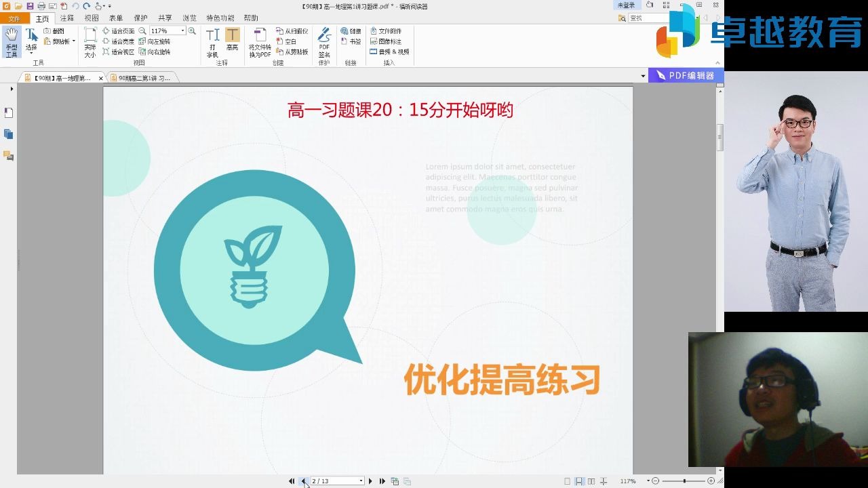The width and height of the screenshot is (868, 488).
Task: Click the status bar zoom out minus button
Action: click(x=656, y=481)
